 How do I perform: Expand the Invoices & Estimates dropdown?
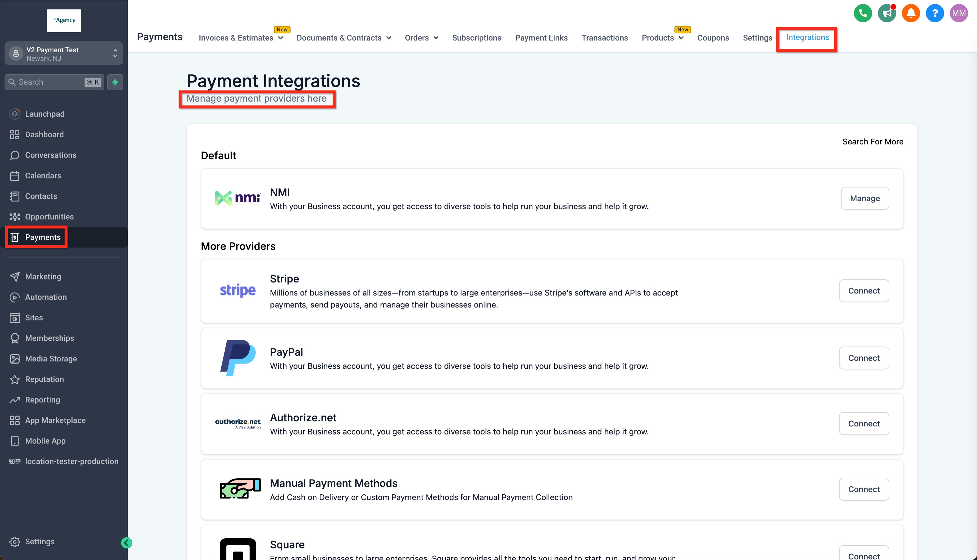241,38
